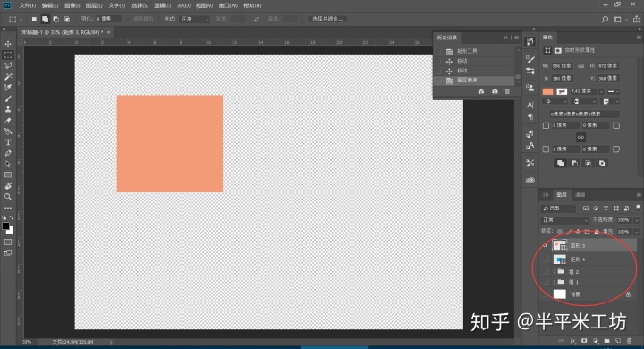Click the add layer style fx icon
Screen dimensions: 644x349
573,341
